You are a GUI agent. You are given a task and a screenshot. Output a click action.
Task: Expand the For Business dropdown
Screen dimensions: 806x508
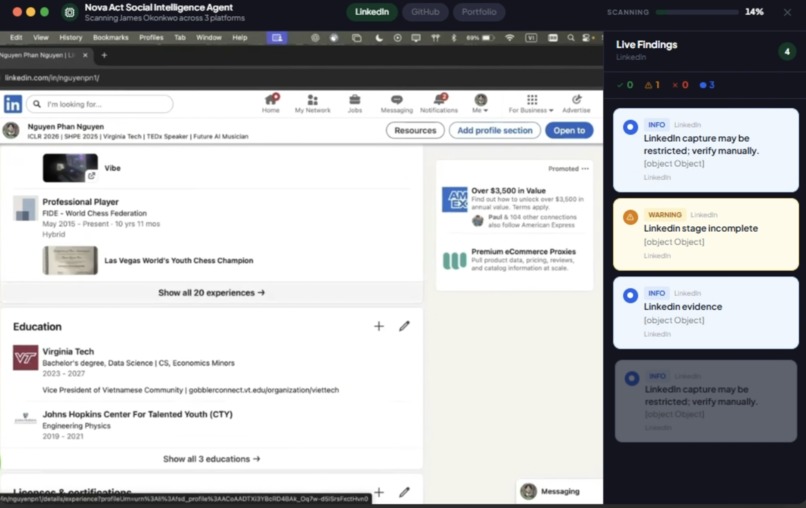point(531,103)
